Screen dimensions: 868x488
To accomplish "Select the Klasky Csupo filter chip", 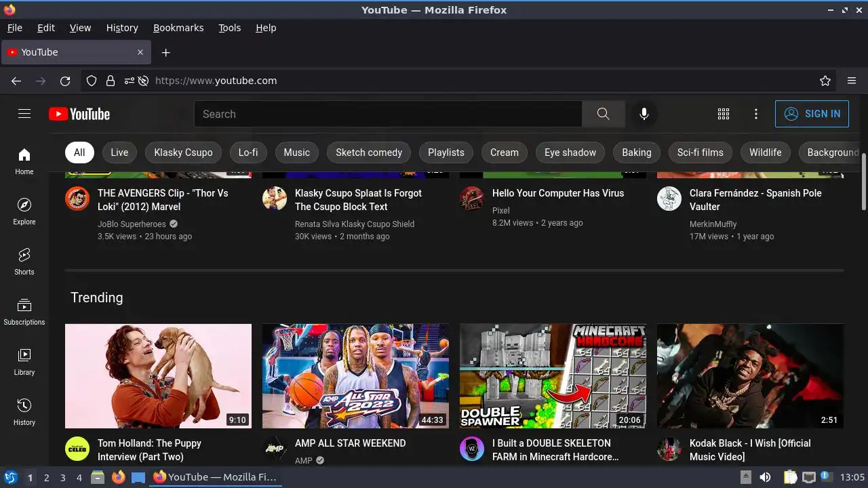I will [x=183, y=152].
